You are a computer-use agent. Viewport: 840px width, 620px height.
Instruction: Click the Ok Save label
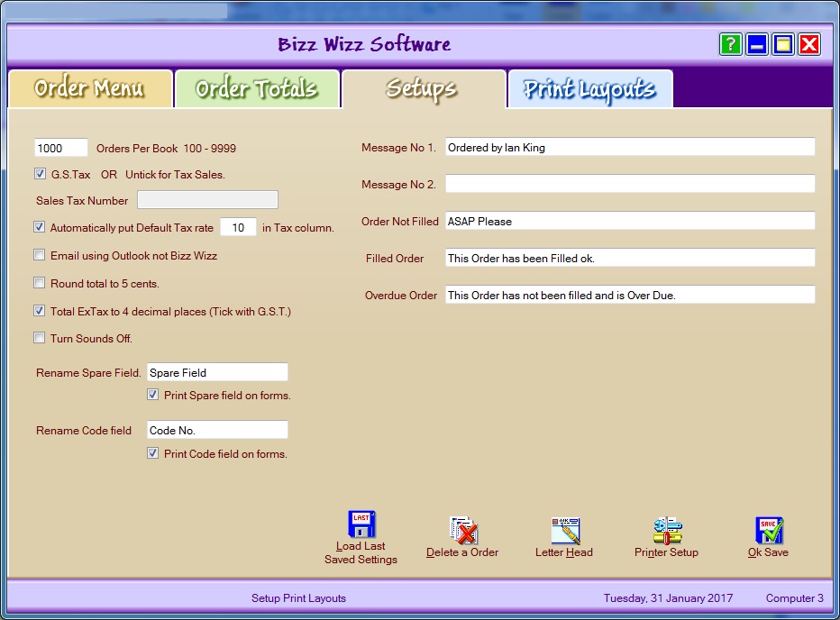point(768,552)
